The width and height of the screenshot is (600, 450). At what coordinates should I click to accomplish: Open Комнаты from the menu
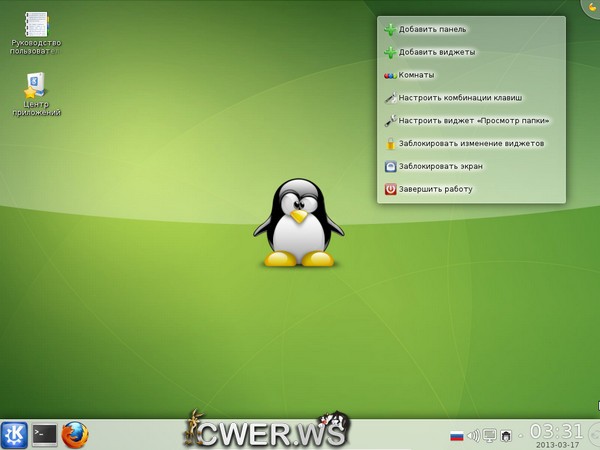point(471,75)
